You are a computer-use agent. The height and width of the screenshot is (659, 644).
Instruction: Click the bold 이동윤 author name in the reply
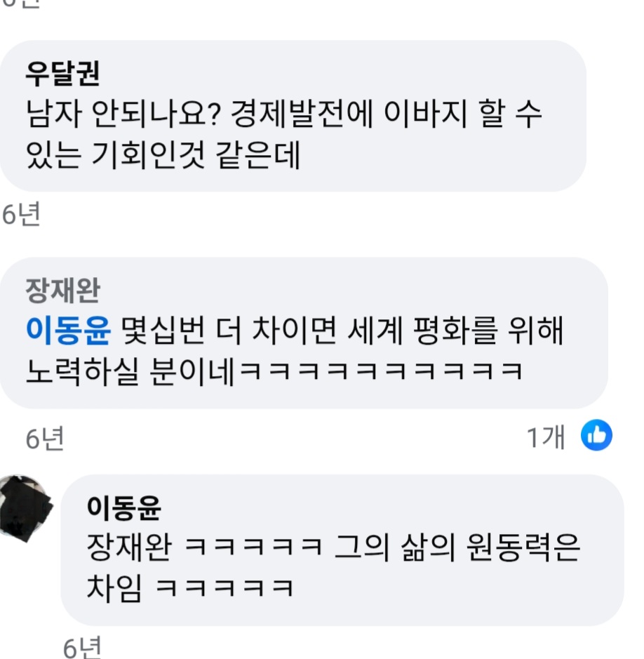pos(123,508)
